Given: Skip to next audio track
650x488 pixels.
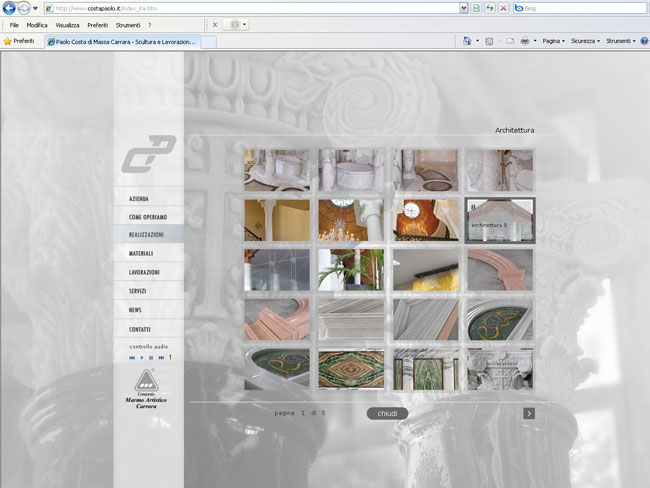Looking at the screenshot, I should click(161, 358).
